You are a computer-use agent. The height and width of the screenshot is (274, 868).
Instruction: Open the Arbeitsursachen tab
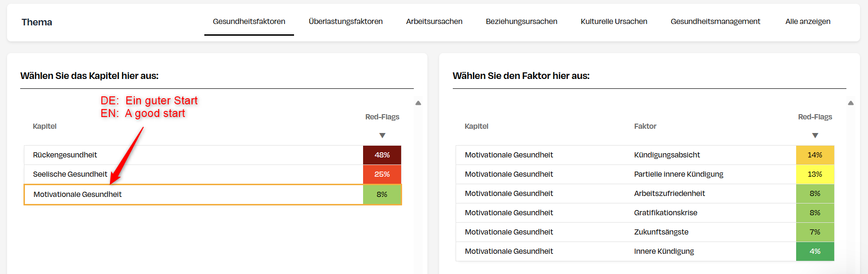(x=434, y=22)
